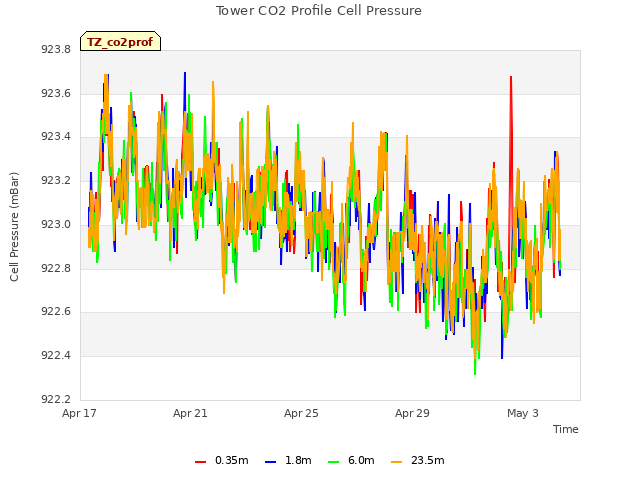Click the 922.4 y-axis tick label
The image size is (640, 480).
(x=56, y=356)
